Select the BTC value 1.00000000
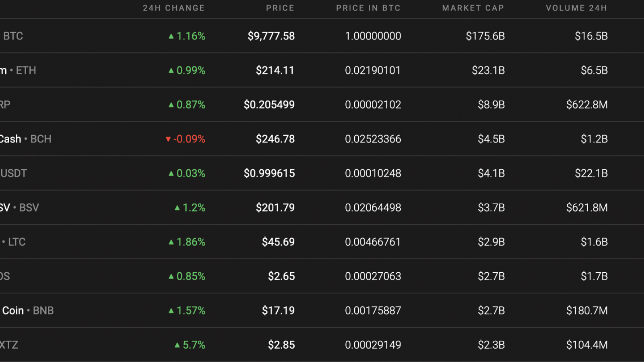 click(x=373, y=36)
